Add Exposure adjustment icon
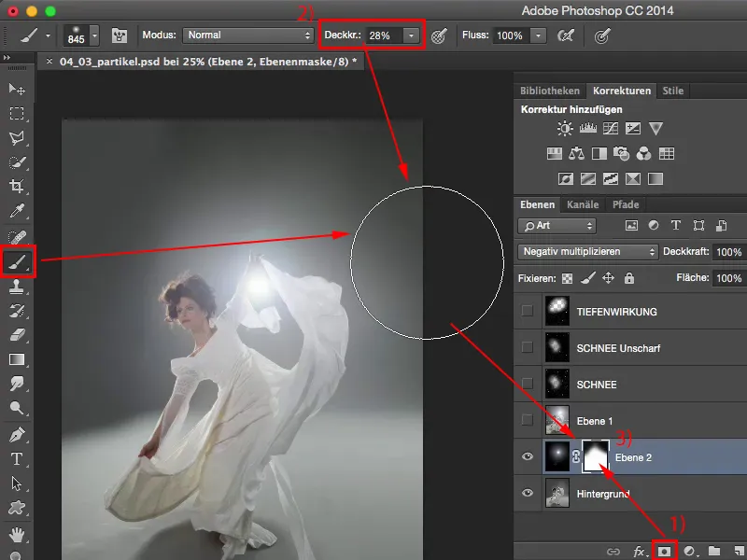 pyautogui.click(x=633, y=129)
